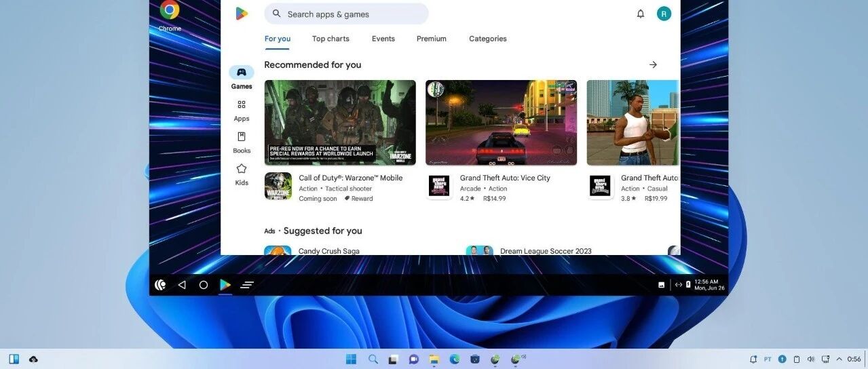Tap the Android home circle button
This screenshot has height=369, width=868.
click(x=203, y=285)
